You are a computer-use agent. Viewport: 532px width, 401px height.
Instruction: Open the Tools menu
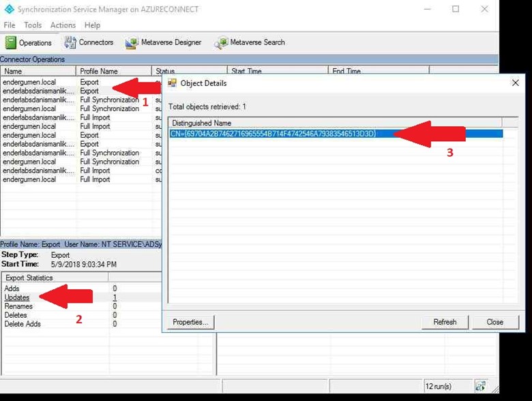pos(33,25)
